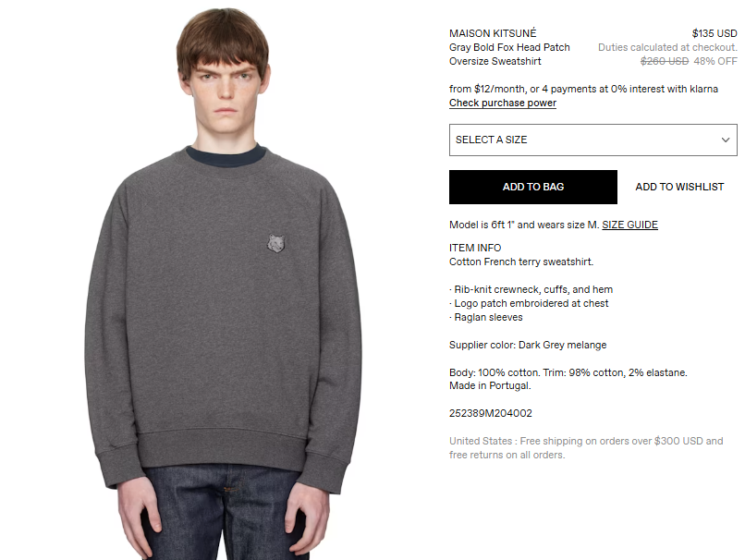The width and height of the screenshot is (745, 560).
Task: Click the free shipping notice text
Action: [586, 448]
